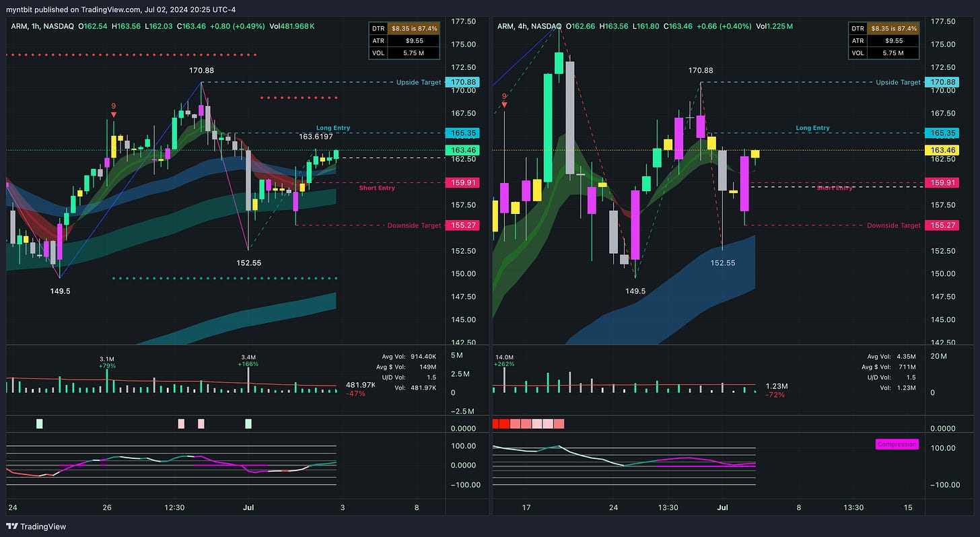Screen dimensions: 980x537
Task: Click the 14.0M +262% volume spike label
Action: [x=504, y=361]
